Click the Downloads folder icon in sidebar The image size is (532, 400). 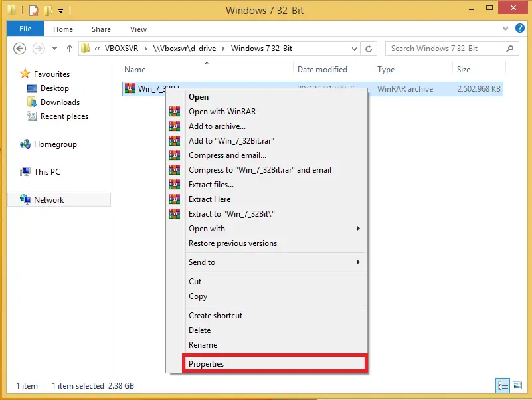(x=32, y=102)
